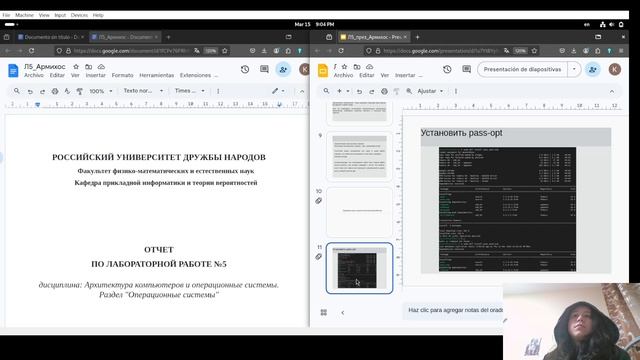Open Google Docs home icon
Viewport: 640px width, 360px height.
coord(13,71)
